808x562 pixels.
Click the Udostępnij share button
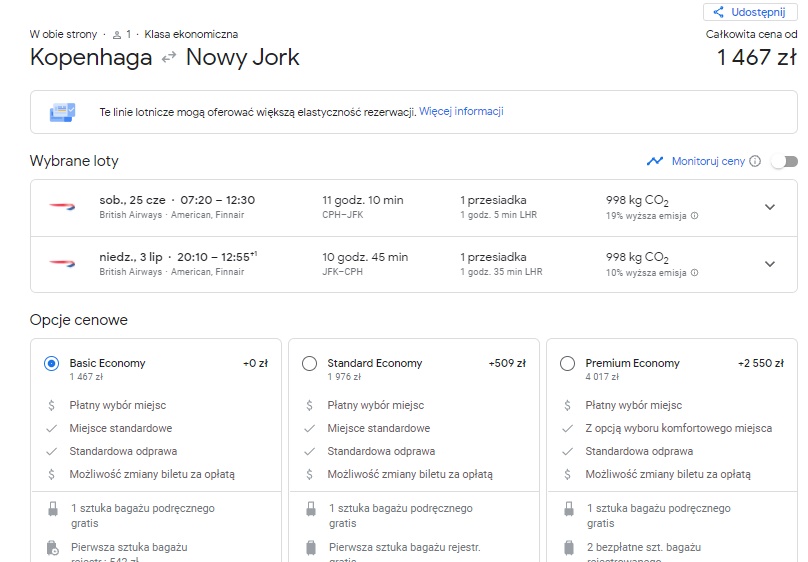[750, 12]
